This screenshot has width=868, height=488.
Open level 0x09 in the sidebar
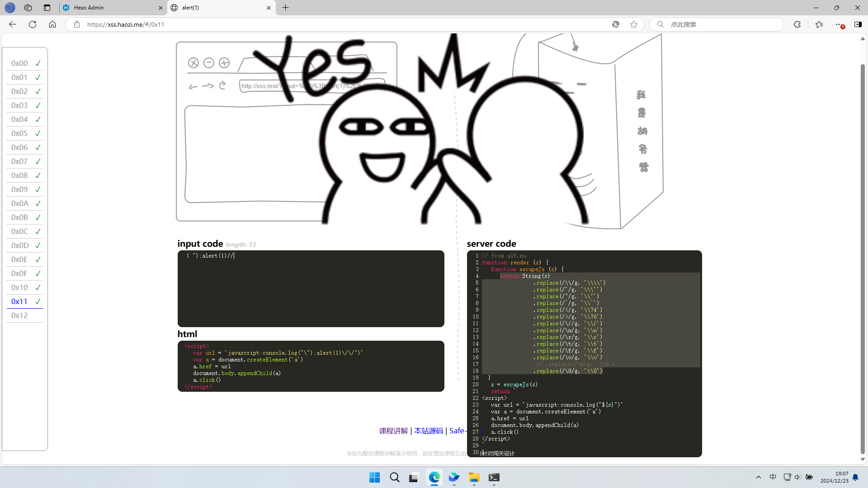point(25,189)
